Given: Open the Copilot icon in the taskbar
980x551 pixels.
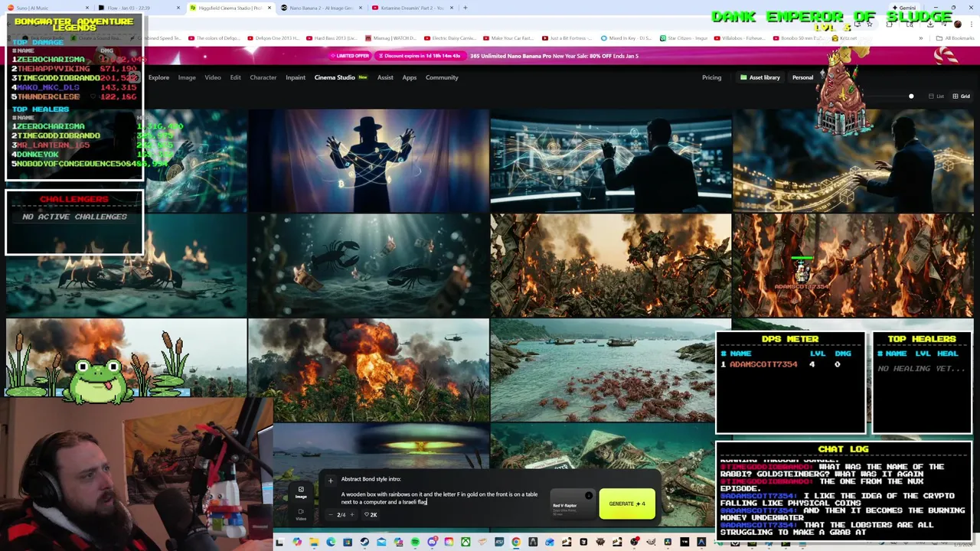Looking at the screenshot, I should point(297,543).
